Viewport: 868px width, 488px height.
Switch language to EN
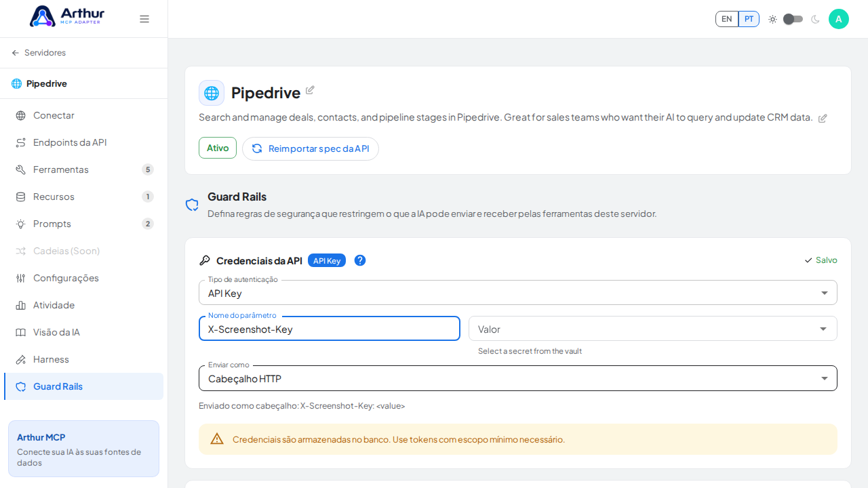click(x=727, y=19)
